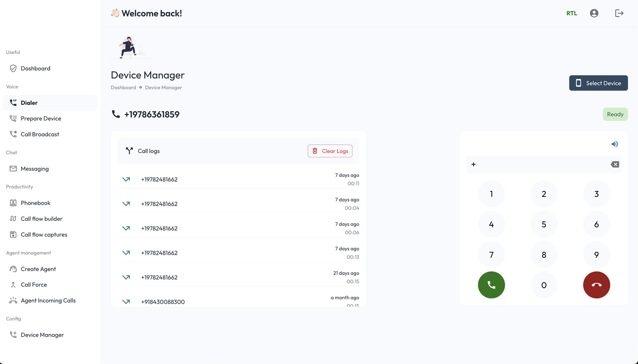Go to Prepare Device page

(x=41, y=119)
